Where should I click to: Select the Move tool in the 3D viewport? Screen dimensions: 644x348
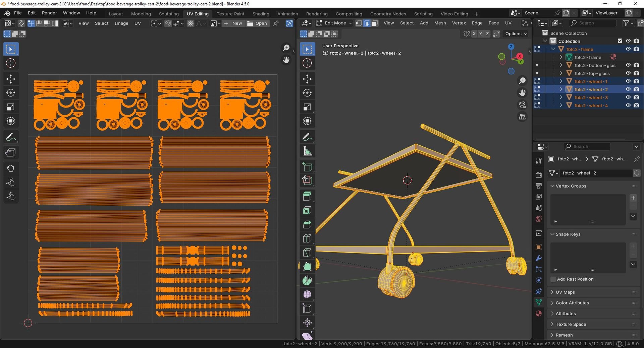click(x=307, y=79)
